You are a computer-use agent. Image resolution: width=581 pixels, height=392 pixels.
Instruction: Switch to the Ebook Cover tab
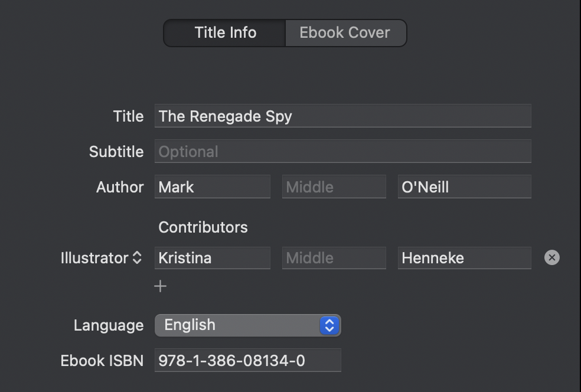point(345,32)
